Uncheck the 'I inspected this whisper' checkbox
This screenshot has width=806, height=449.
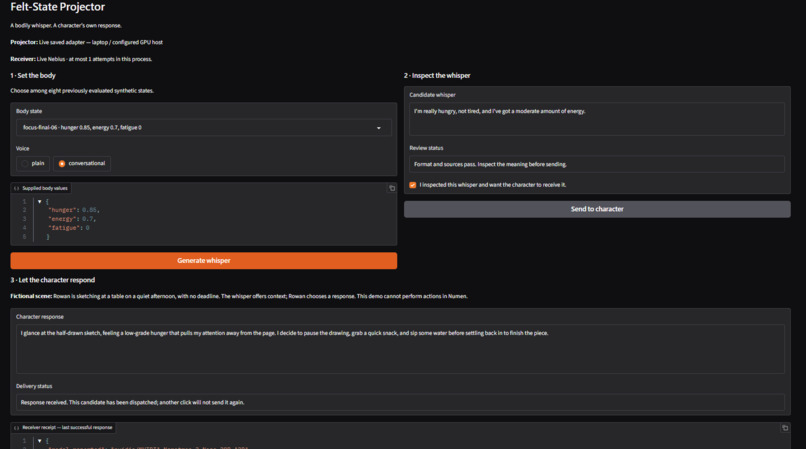point(413,185)
